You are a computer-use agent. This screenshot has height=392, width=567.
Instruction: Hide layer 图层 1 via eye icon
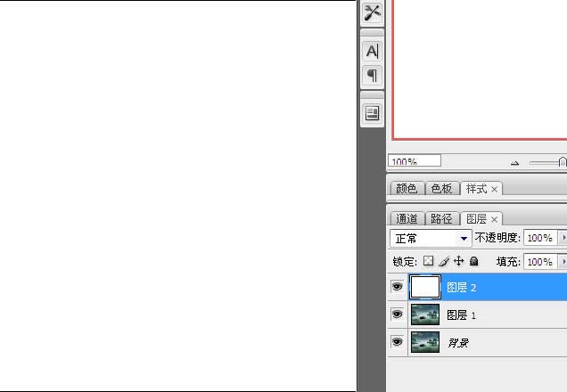tap(397, 314)
